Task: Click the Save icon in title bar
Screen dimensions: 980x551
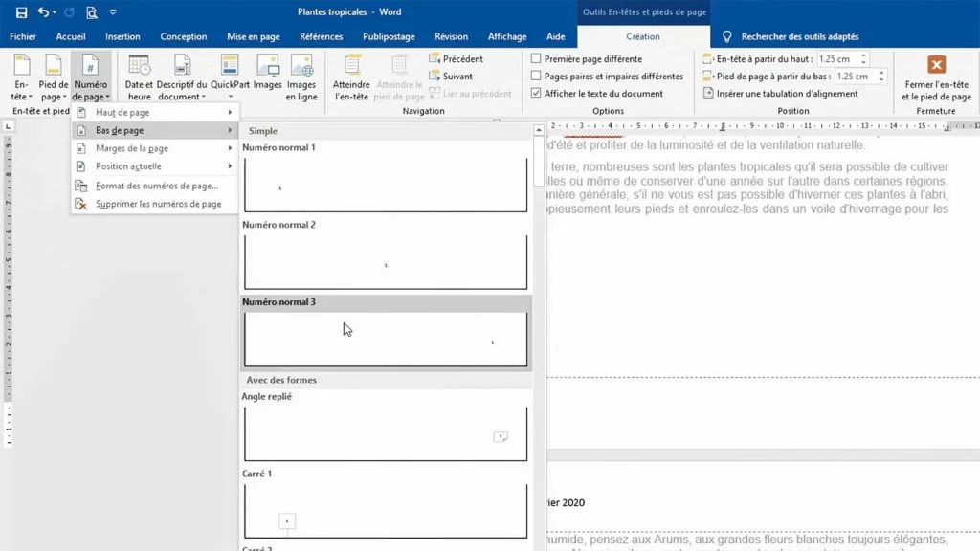Action: pyautogui.click(x=21, y=12)
